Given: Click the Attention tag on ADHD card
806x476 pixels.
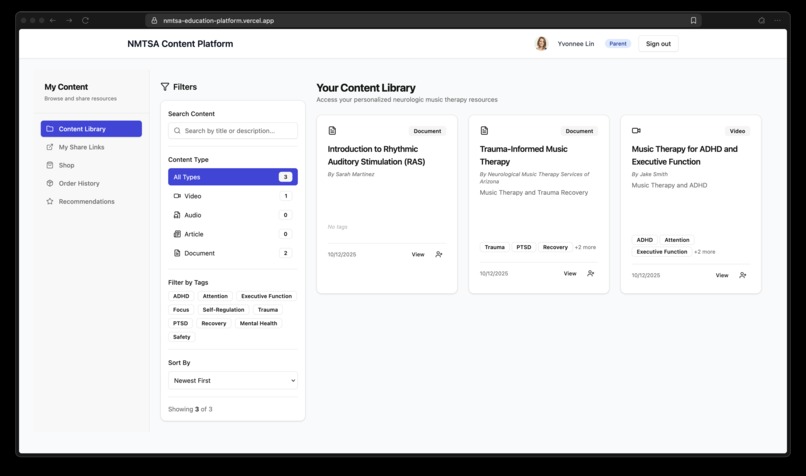Looking at the screenshot, I should tap(676, 240).
